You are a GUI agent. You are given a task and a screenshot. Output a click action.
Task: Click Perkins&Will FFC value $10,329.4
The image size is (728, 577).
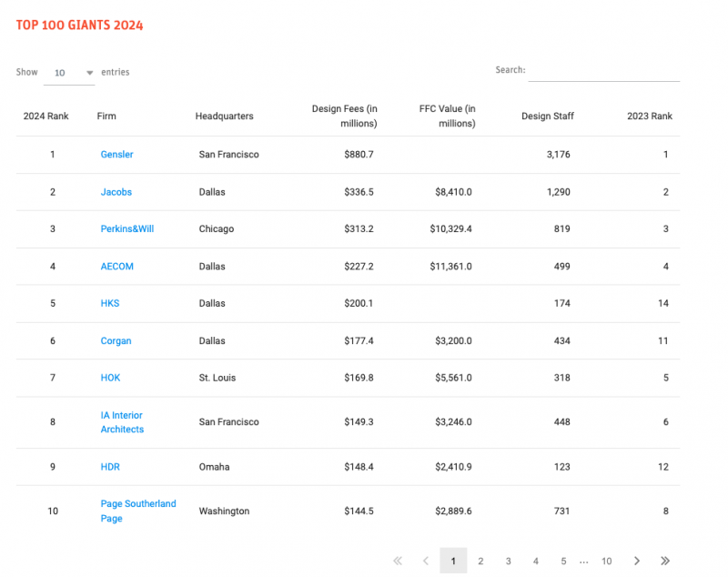(x=450, y=228)
